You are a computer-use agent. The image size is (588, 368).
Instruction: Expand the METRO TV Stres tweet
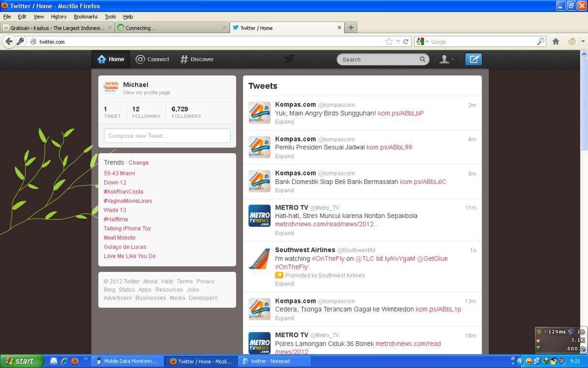pyautogui.click(x=284, y=233)
